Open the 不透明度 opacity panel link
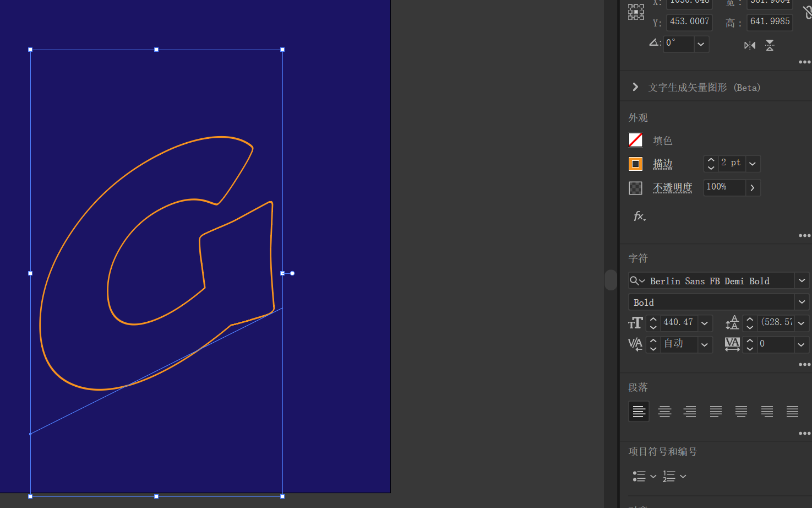The image size is (812, 508). point(673,187)
